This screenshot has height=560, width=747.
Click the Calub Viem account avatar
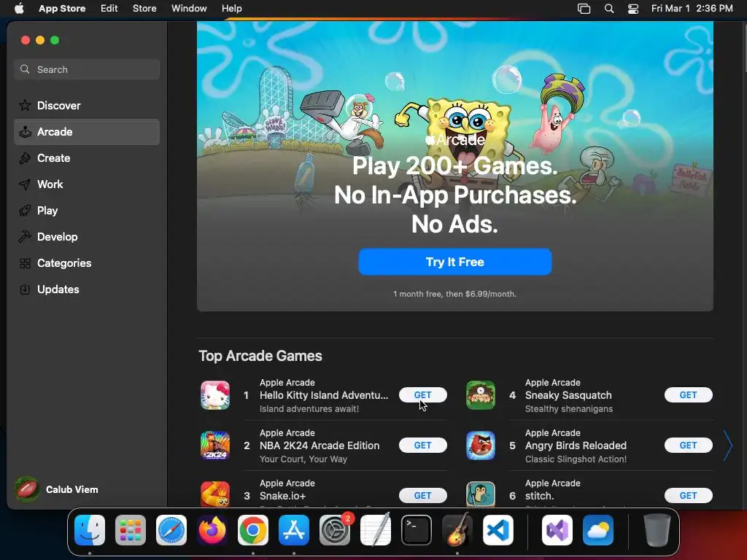(x=27, y=489)
